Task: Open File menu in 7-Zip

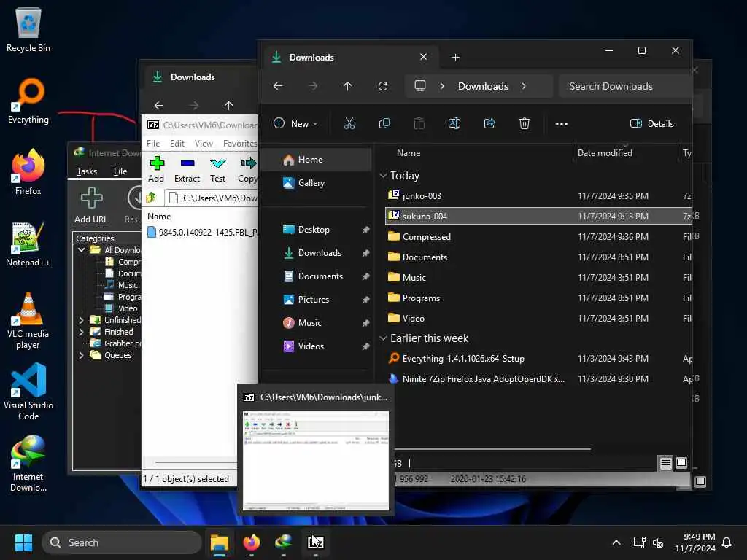Action: point(153,144)
